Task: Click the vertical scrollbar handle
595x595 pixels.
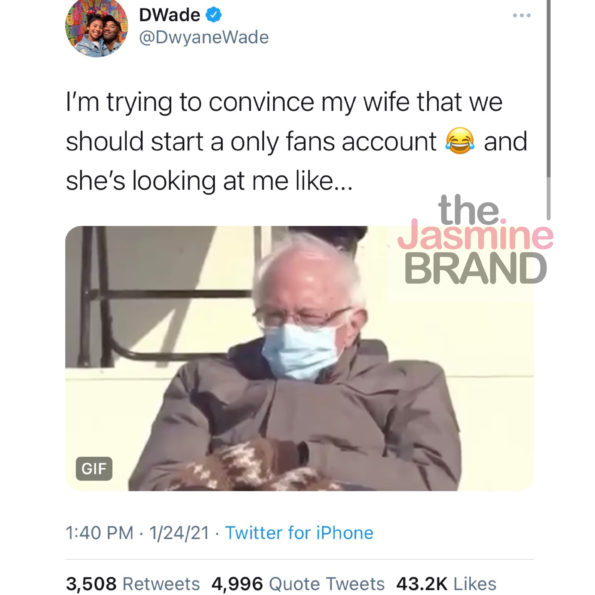Action: [548, 110]
